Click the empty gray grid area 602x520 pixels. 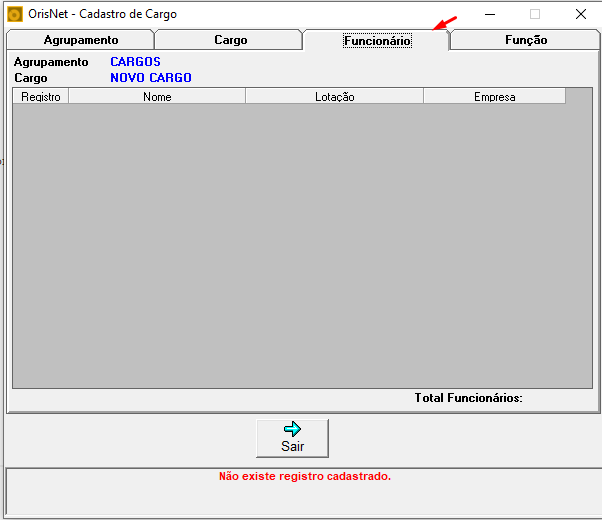coord(302,245)
